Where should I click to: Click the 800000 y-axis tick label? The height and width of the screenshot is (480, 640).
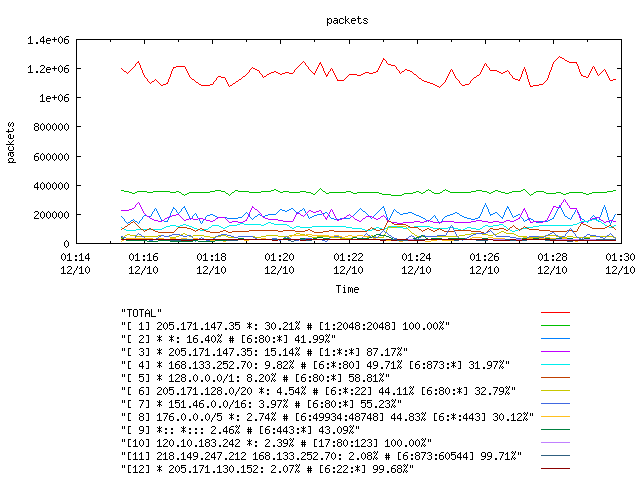[x=51, y=127]
